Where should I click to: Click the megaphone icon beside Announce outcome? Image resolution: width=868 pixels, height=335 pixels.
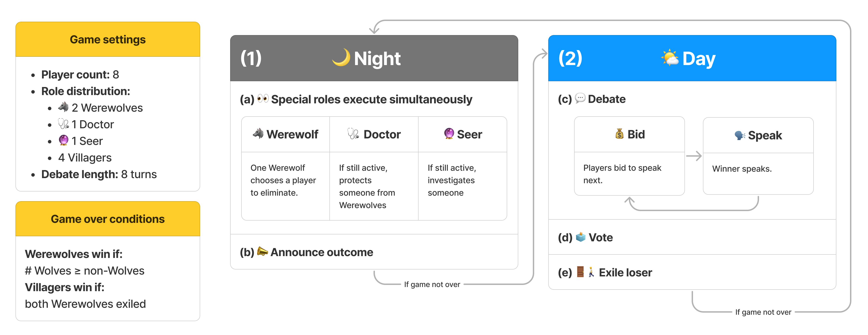pyautogui.click(x=262, y=251)
